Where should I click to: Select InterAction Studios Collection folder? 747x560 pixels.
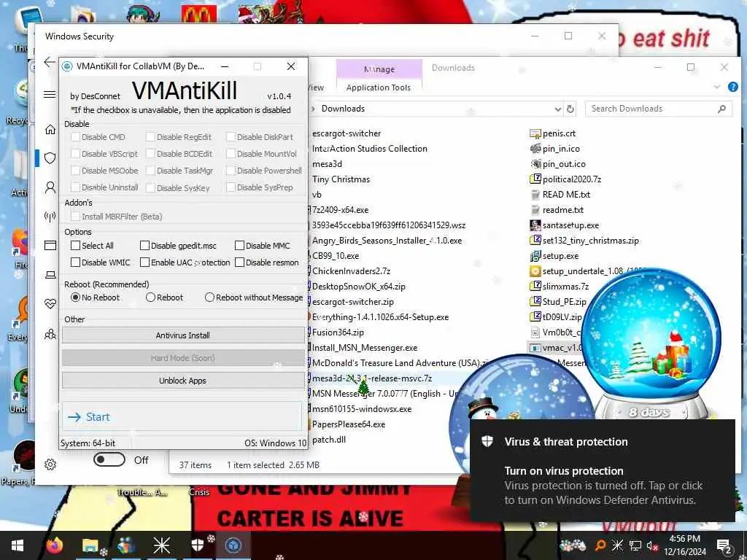(369, 149)
